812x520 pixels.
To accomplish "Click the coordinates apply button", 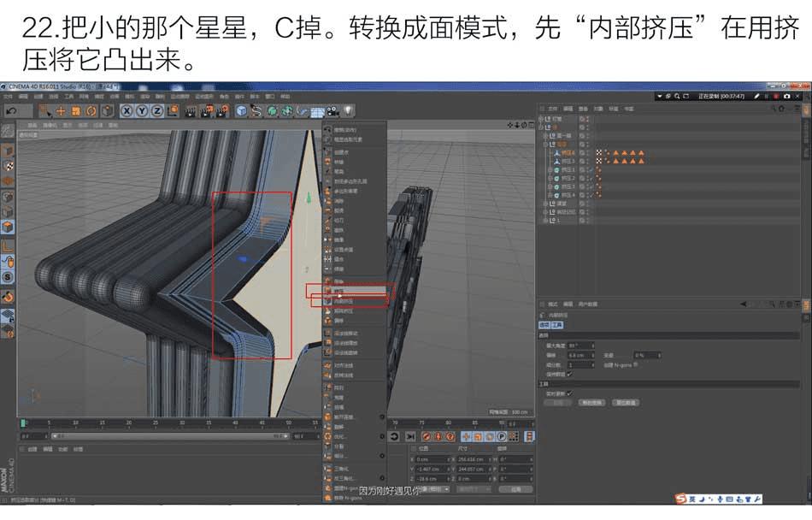I will (515, 489).
